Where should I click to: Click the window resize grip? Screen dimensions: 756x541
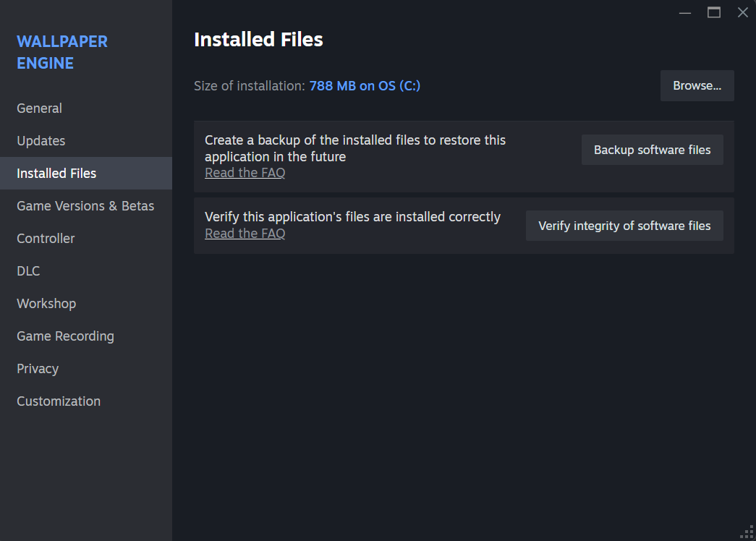[x=747, y=532]
